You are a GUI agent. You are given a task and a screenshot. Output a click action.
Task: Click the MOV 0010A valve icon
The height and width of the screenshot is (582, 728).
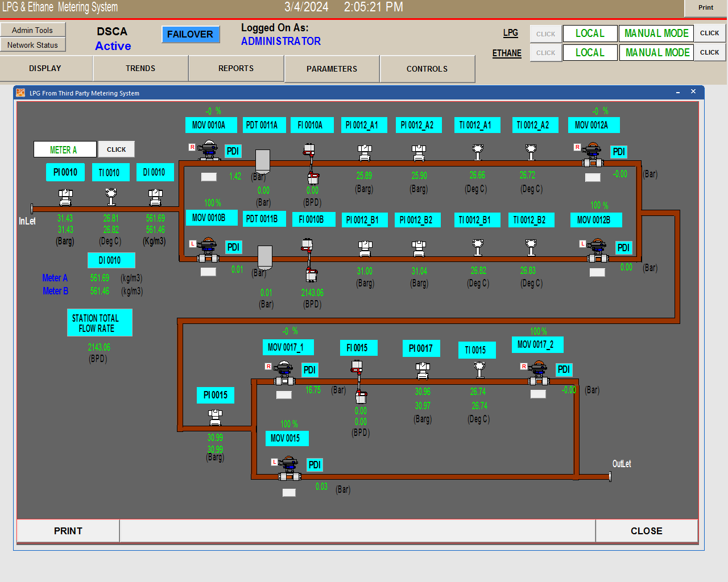pyautogui.click(x=209, y=151)
